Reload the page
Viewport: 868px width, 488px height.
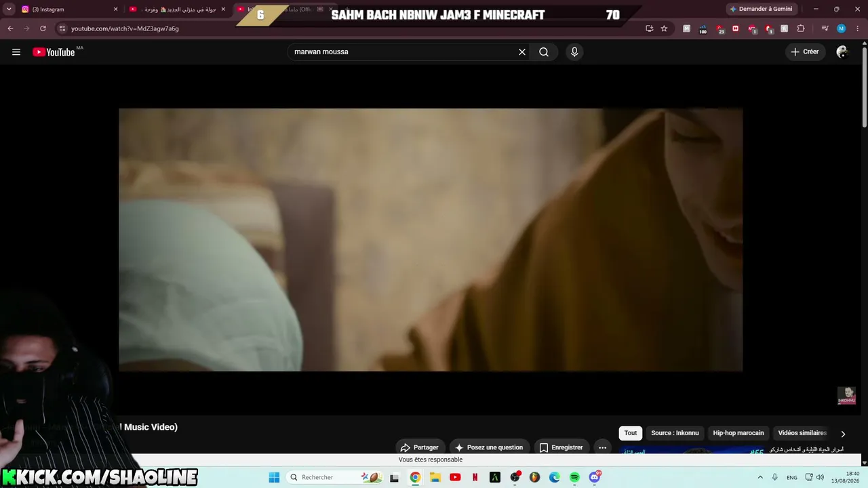click(x=43, y=28)
